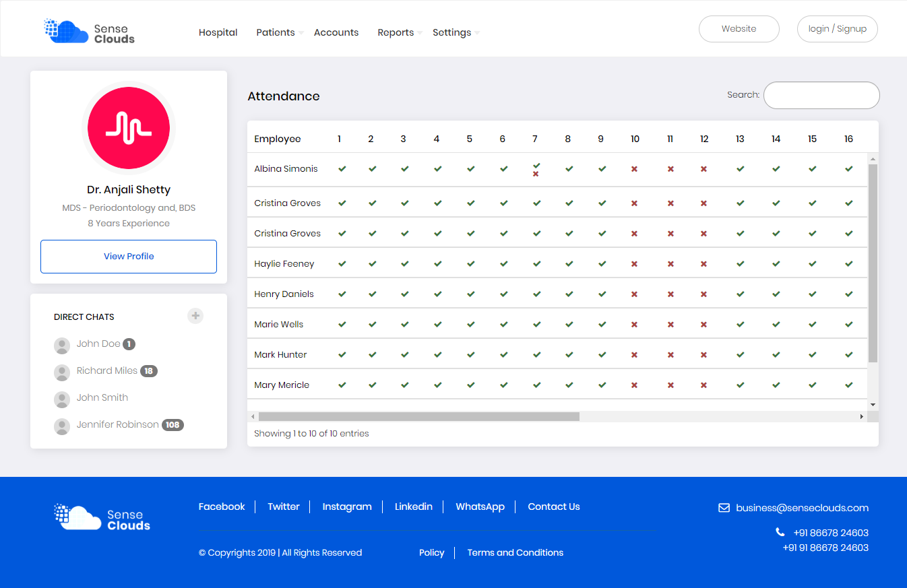Click Albina Simonis day 7 mixed mark
The width and height of the screenshot is (907, 588).
(x=536, y=170)
